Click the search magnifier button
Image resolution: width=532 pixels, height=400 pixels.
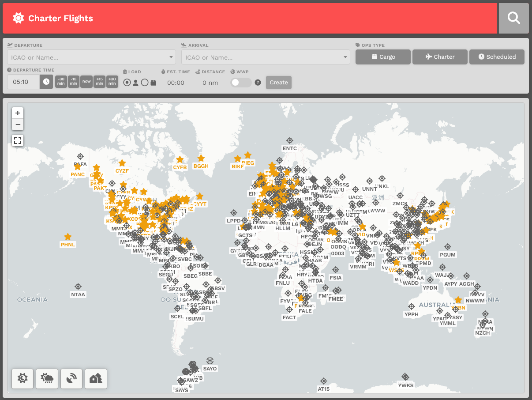pos(513,18)
